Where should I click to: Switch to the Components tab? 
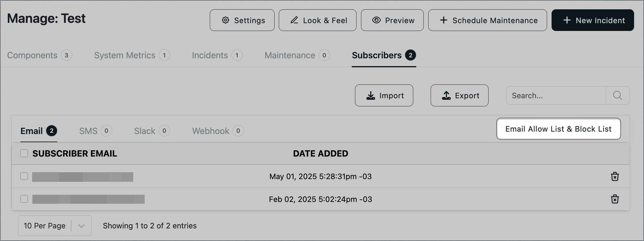40,55
